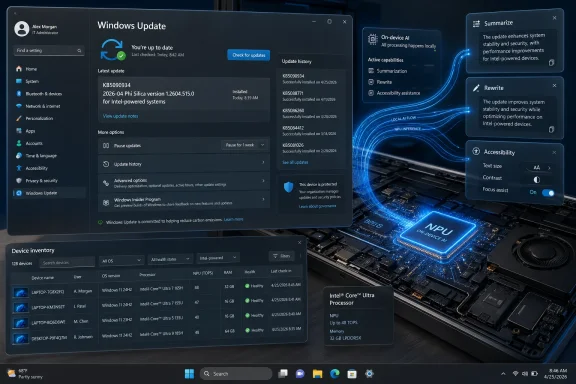Click the Learn about governance link

click(x=317, y=206)
